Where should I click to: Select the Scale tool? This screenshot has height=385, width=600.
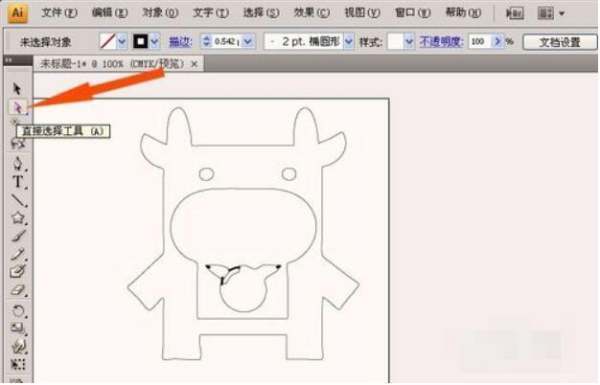pos(18,328)
